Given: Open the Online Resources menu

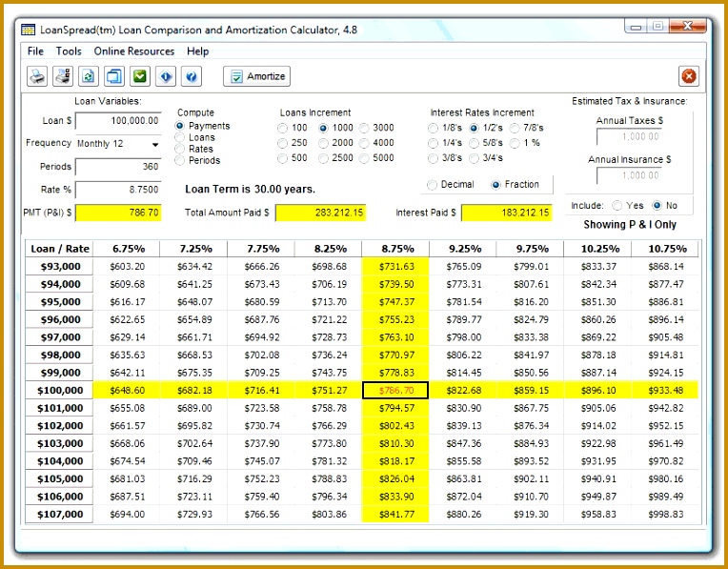Looking at the screenshot, I should tap(134, 51).
